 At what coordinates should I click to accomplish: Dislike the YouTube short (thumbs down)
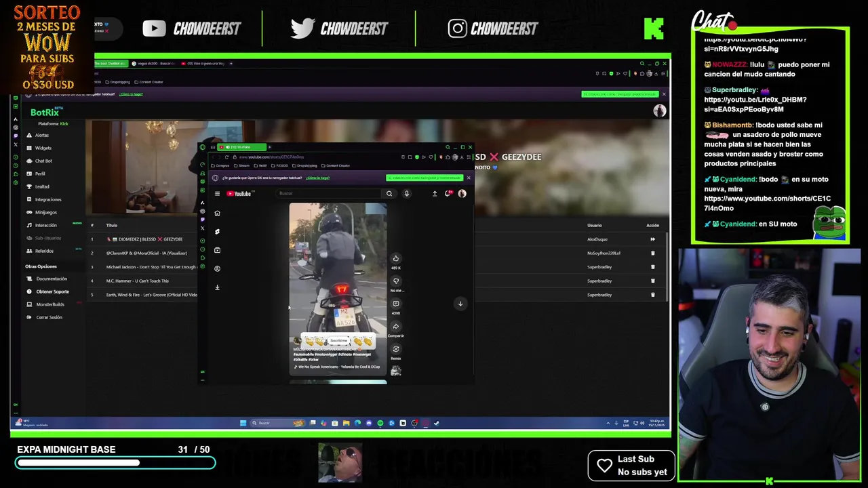coord(396,281)
